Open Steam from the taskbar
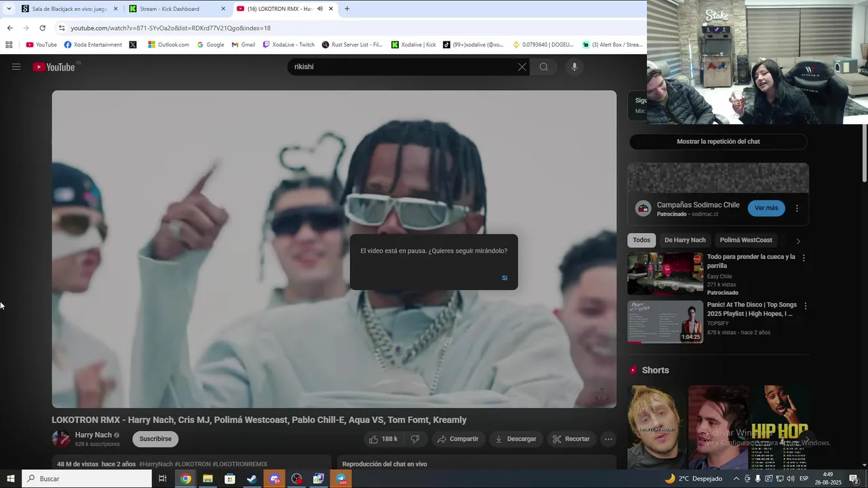The width and height of the screenshot is (868, 488). [x=252, y=479]
